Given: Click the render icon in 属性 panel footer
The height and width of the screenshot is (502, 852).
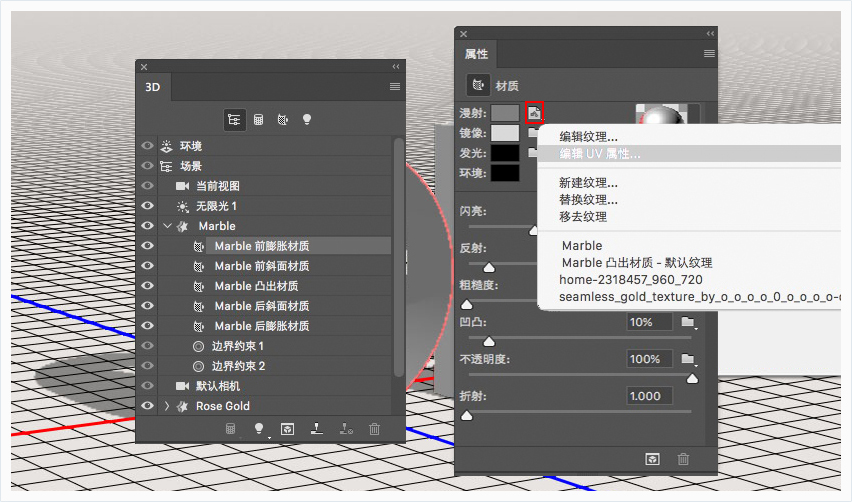Looking at the screenshot, I should (653, 459).
